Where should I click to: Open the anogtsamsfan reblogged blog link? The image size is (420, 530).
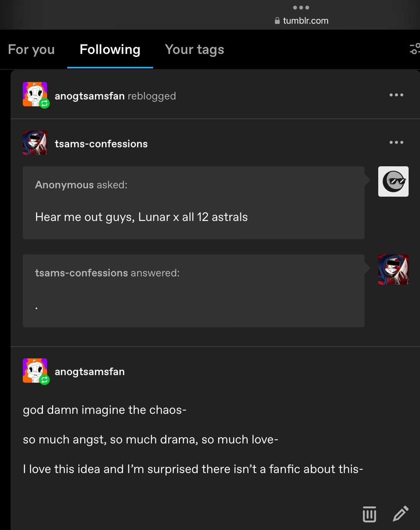90,96
